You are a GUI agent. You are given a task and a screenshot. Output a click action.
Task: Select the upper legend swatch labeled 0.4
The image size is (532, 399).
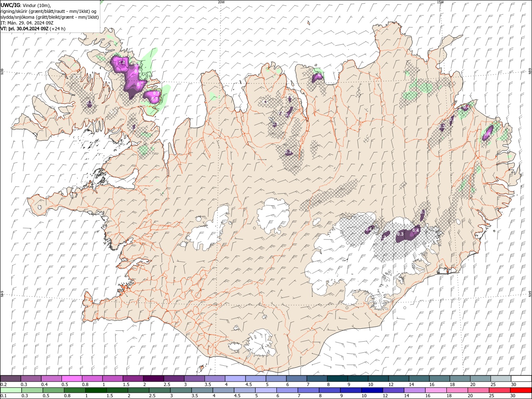click(52, 379)
